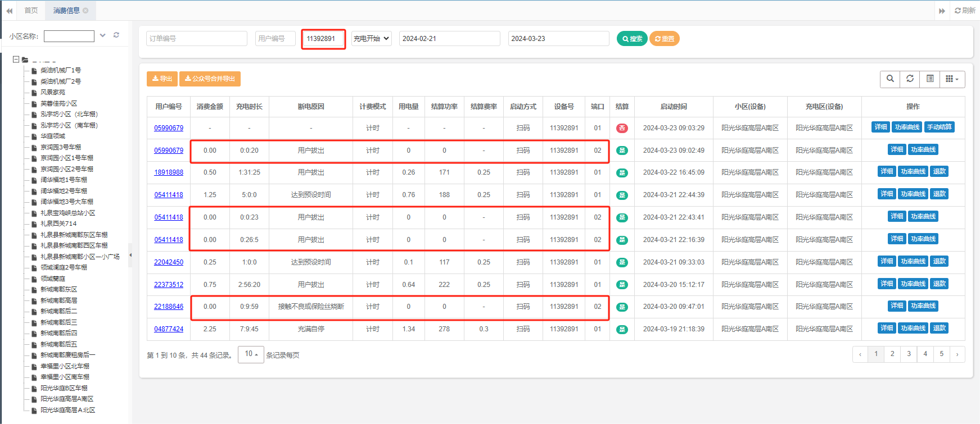980x424 pixels.
Task: Click 手动结算 in the first row
Action: (940, 127)
